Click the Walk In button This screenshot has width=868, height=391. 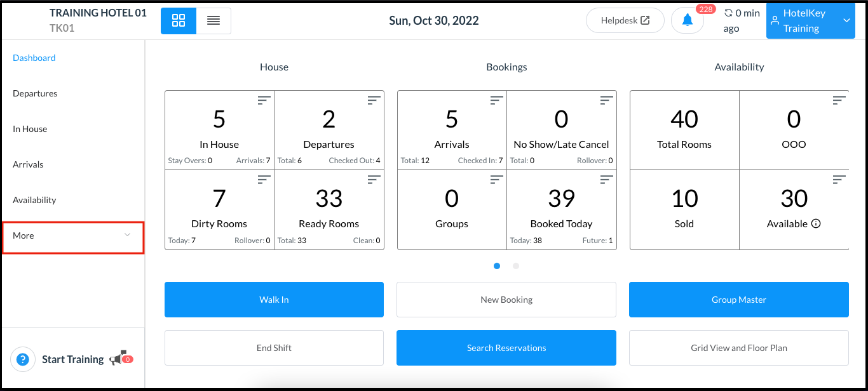tap(274, 299)
